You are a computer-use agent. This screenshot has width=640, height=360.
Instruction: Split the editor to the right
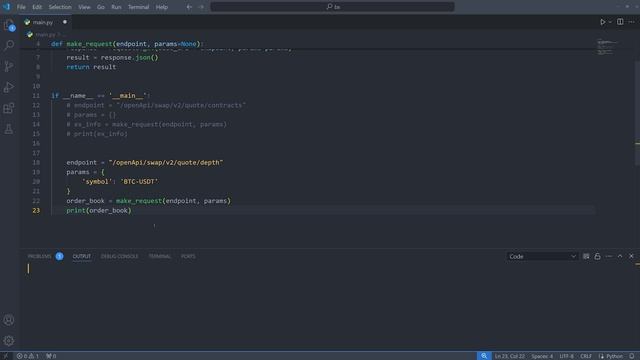[x=620, y=22]
